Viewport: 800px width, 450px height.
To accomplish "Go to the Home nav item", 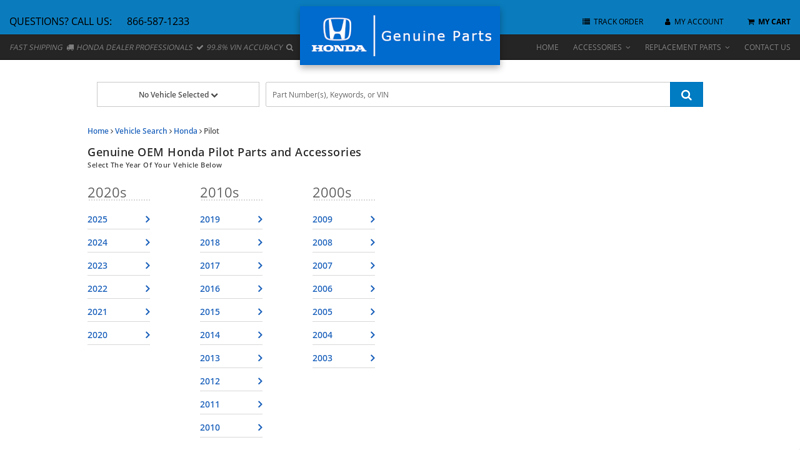I will (547, 47).
